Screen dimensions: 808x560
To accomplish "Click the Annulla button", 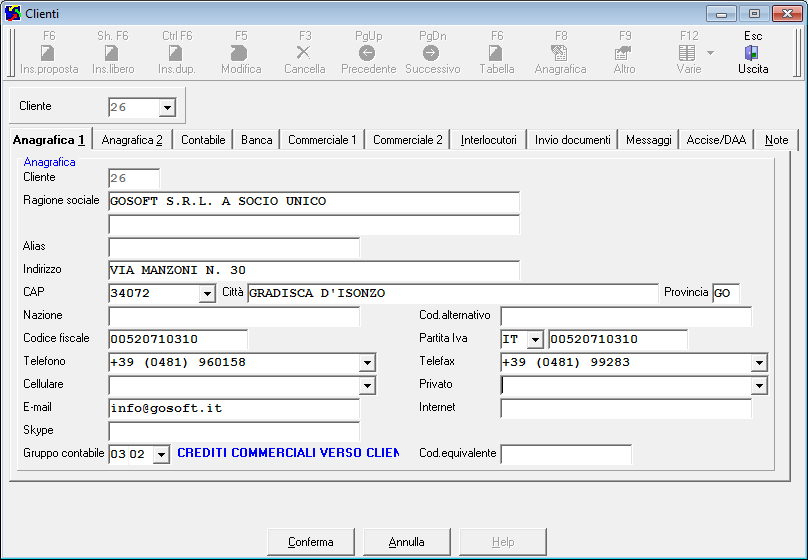I will pos(407,542).
